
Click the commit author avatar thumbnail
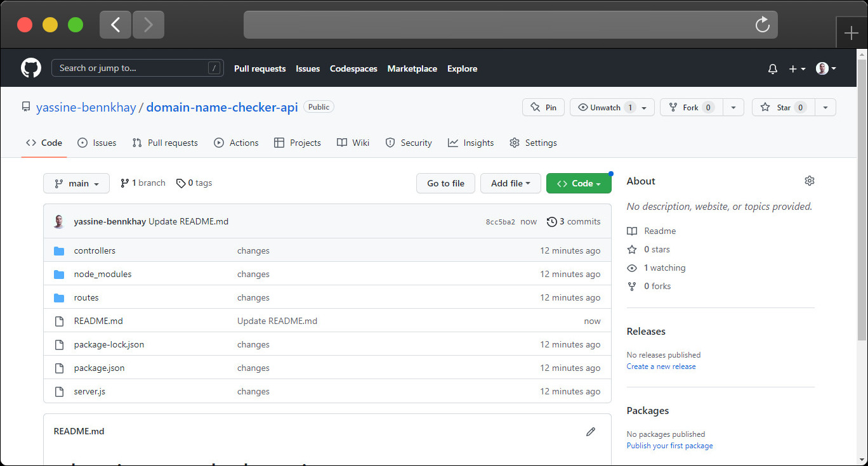click(x=59, y=221)
